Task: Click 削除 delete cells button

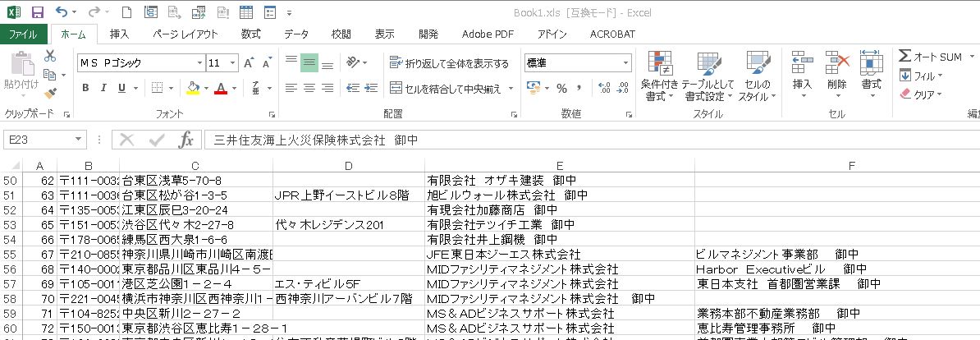Action: coord(837,75)
